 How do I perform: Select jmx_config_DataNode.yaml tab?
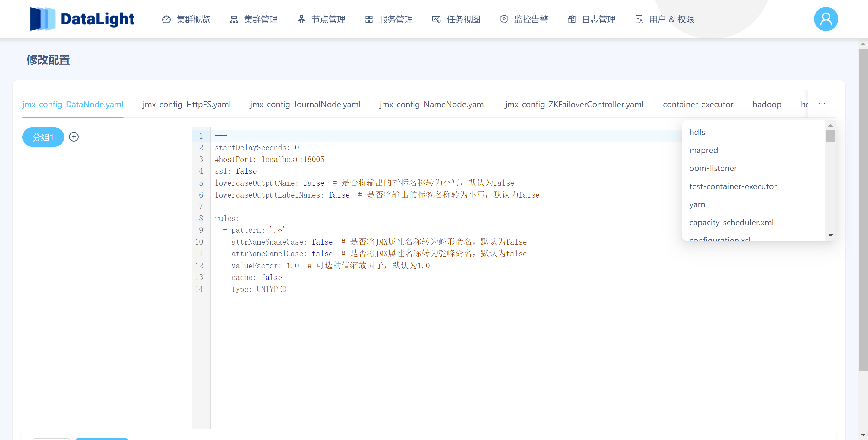(73, 105)
